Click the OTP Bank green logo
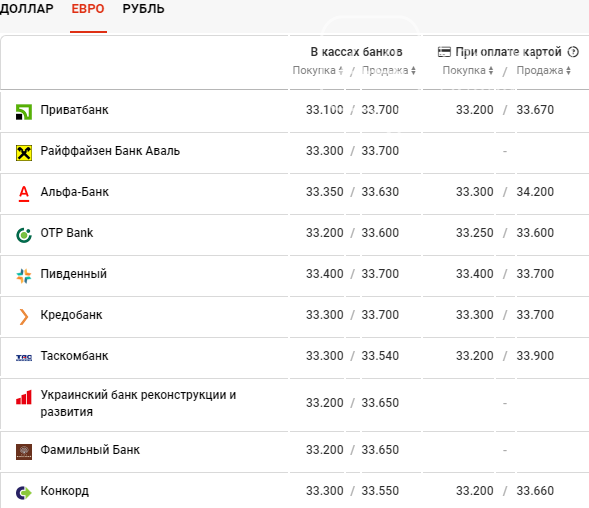 [x=24, y=235]
